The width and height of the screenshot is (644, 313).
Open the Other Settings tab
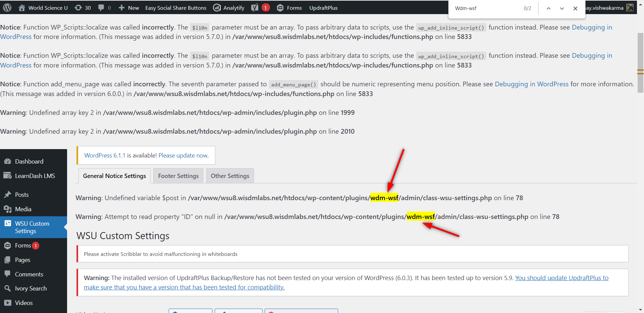point(230,176)
